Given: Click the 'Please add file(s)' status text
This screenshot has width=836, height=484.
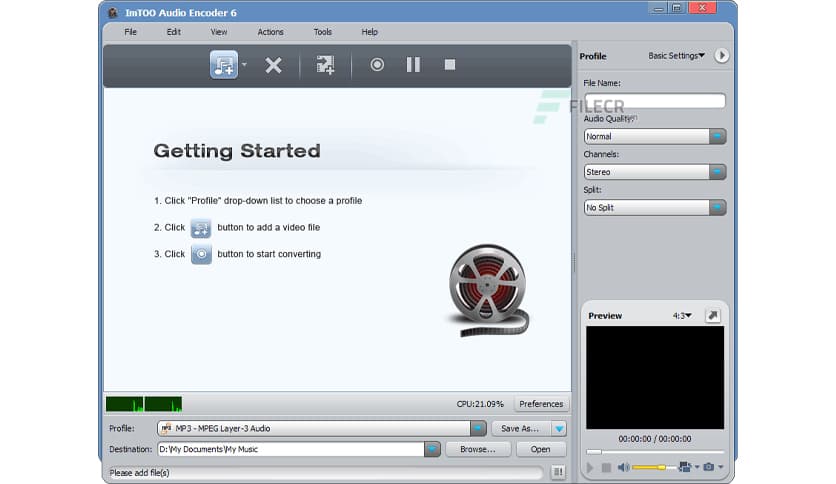Looking at the screenshot, I should tap(139, 472).
